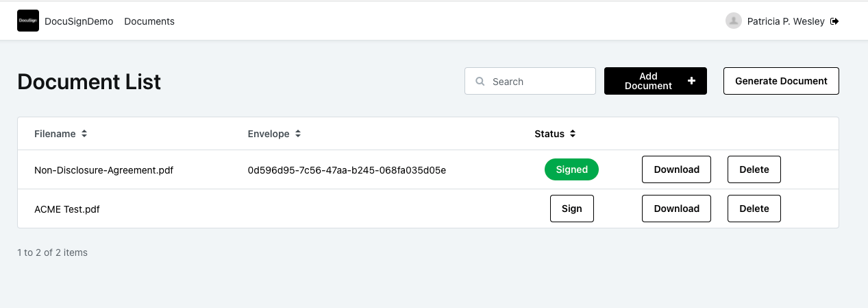
Task: Download the ACME Test.pdf file
Action: point(676,209)
